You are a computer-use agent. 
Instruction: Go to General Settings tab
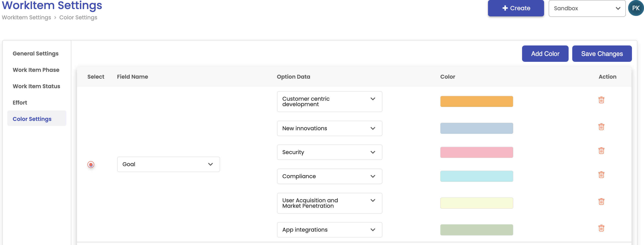click(35, 54)
